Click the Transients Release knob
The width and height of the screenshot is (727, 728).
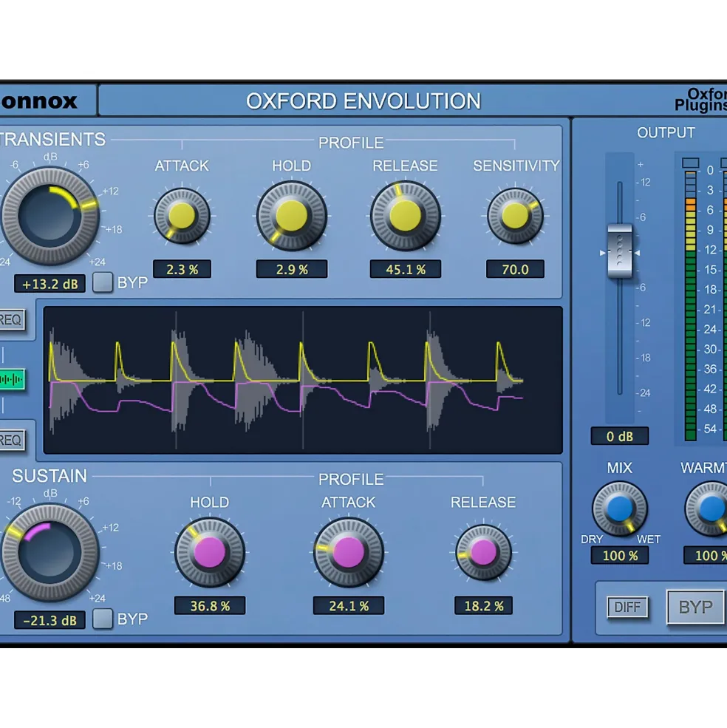[x=406, y=216]
